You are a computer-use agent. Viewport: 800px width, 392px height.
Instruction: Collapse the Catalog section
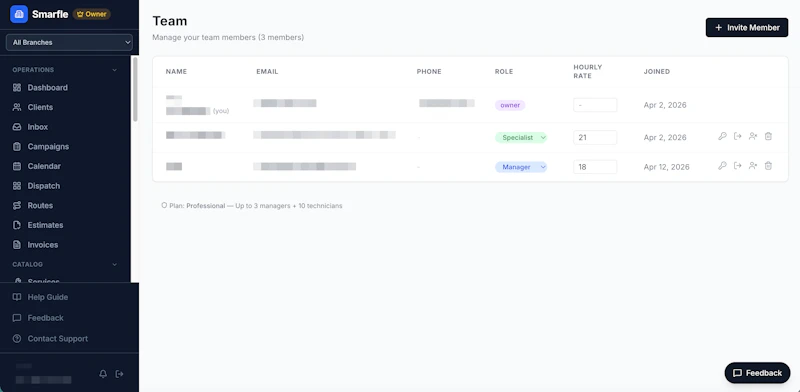click(114, 264)
